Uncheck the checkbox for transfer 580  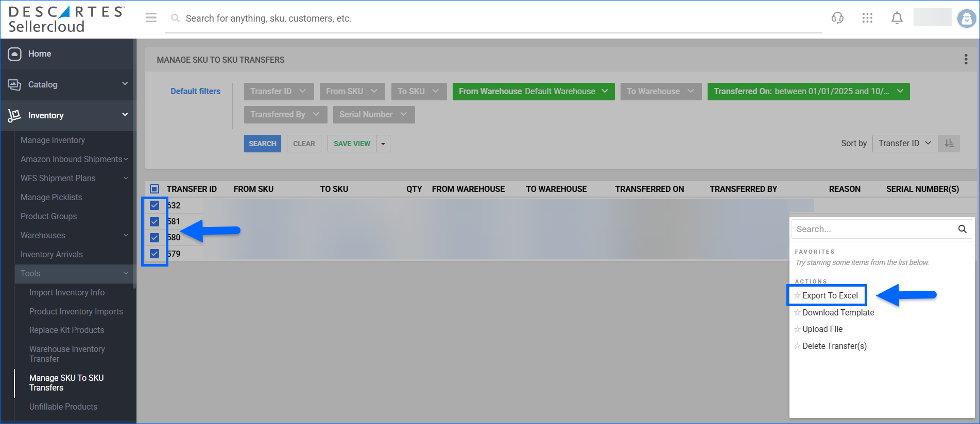[x=154, y=237]
